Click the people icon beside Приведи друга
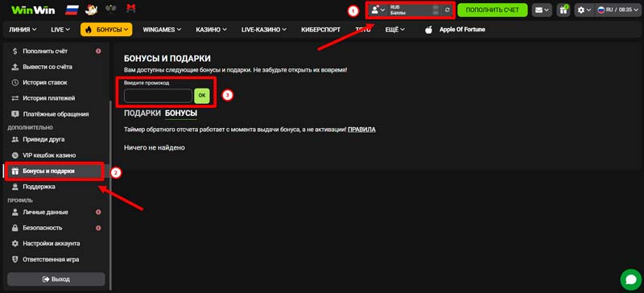Image resolution: width=644 pixels, height=293 pixels. (x=15, y=140)
